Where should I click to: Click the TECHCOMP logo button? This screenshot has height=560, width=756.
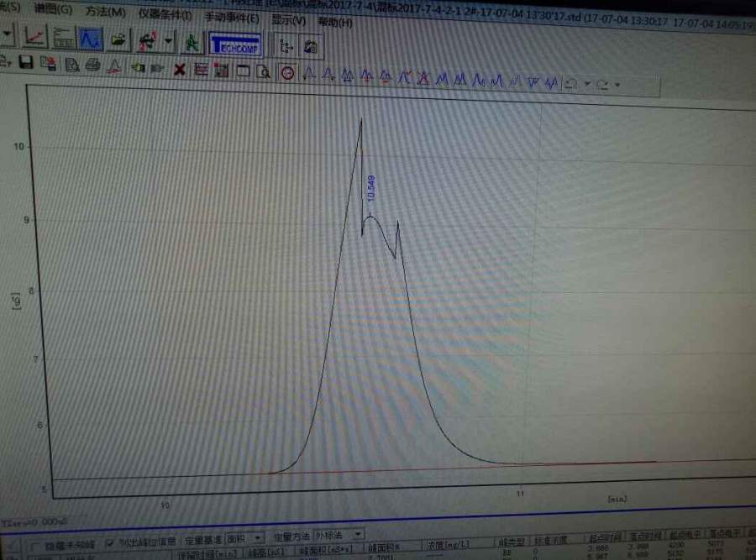click(235, 44)
